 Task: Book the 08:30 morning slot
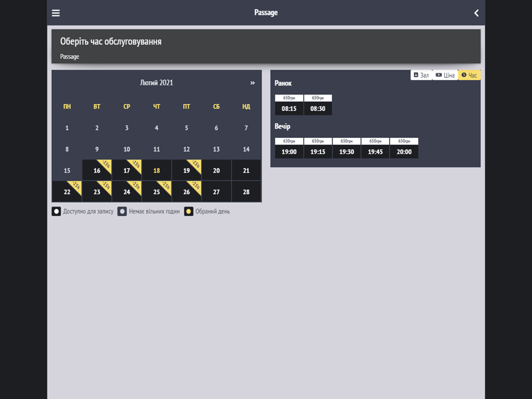point(318,105)
